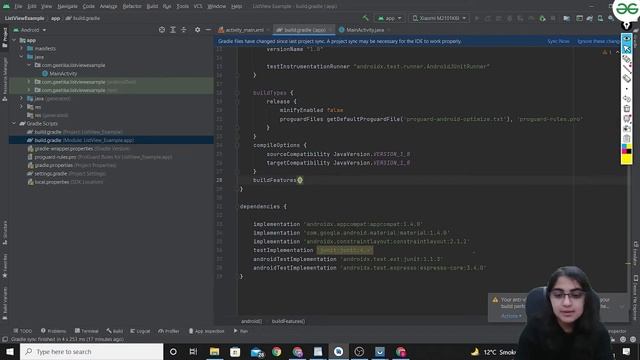Click Sync Now link in banner
640x360 pixels.
pyautogui.click(x=558, y=41)
